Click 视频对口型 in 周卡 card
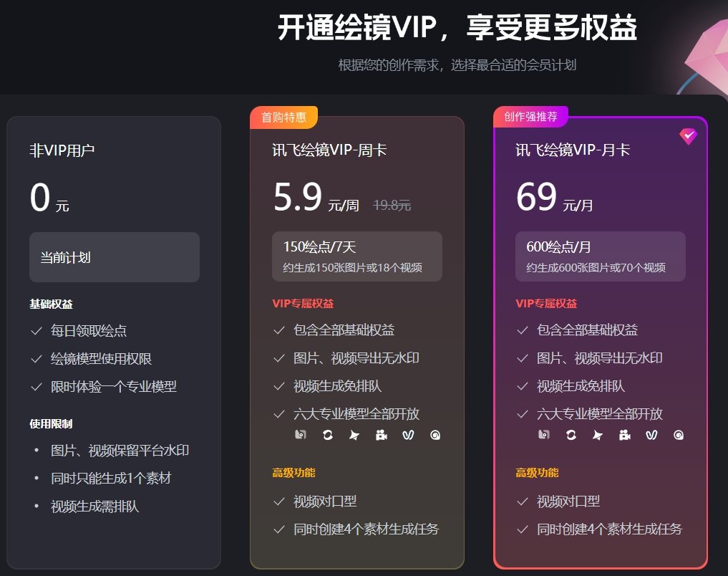 pyautogui.click(x=324, y=501)
